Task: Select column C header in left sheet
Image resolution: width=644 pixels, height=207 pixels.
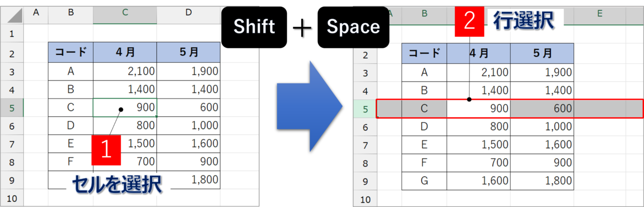Action: pyautogui.click(x=125, y=16)
